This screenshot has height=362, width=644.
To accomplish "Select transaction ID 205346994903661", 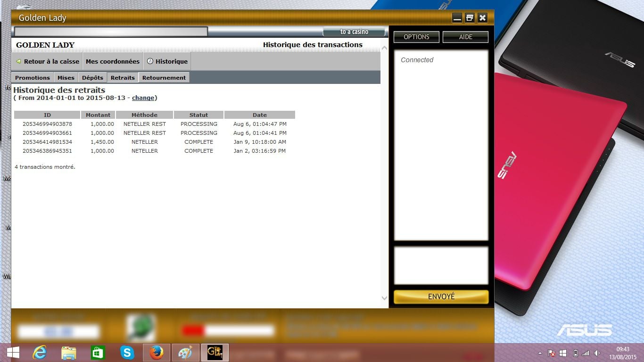I will (x=47, y=133).
